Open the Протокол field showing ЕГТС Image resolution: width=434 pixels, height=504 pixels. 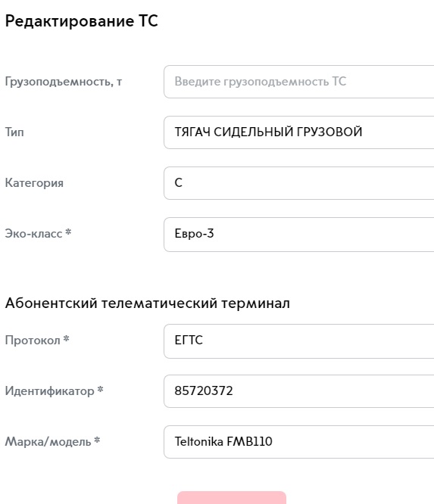299,341
